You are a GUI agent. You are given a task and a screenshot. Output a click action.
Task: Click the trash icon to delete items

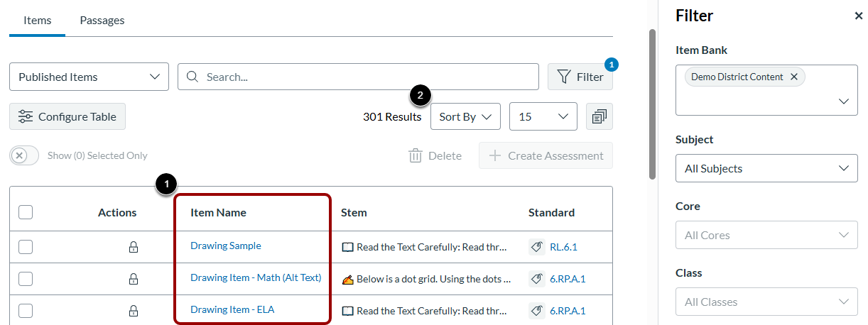pos(416,156)
